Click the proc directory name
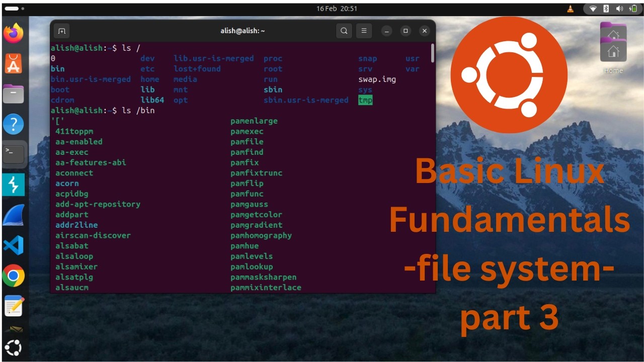The width and height of the screenshot is (644, 362). coord(273,59)
